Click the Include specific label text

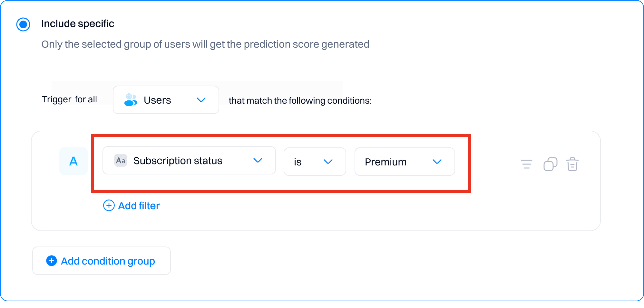(78, 23)
